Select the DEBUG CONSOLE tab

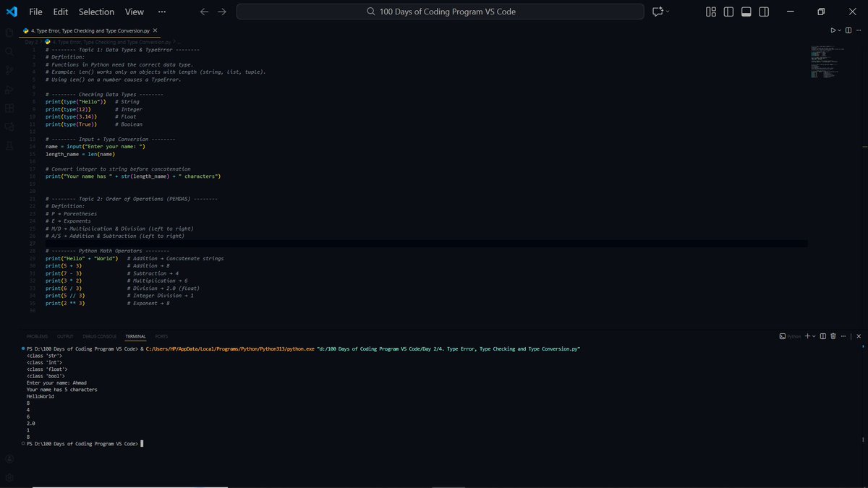point(100,336)
